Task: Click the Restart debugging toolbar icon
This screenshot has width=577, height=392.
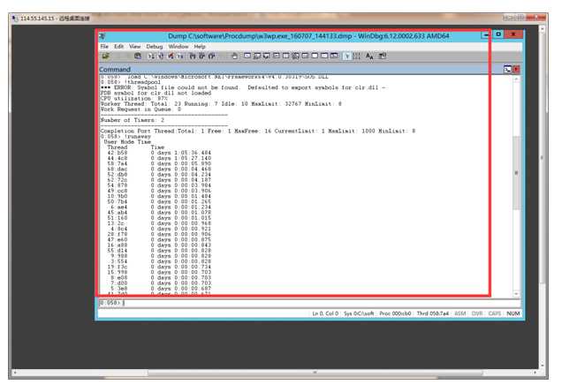Action: tap(161, 56)
